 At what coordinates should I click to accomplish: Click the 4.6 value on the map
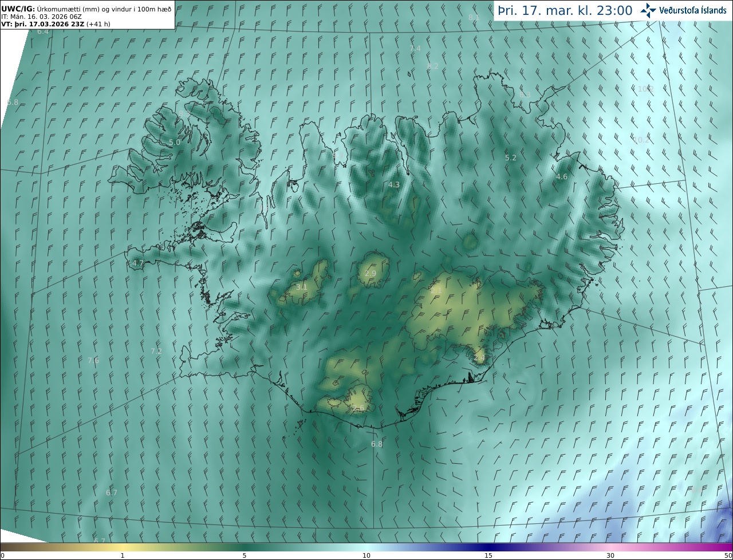pyautogui.click(x=562, y=177)
